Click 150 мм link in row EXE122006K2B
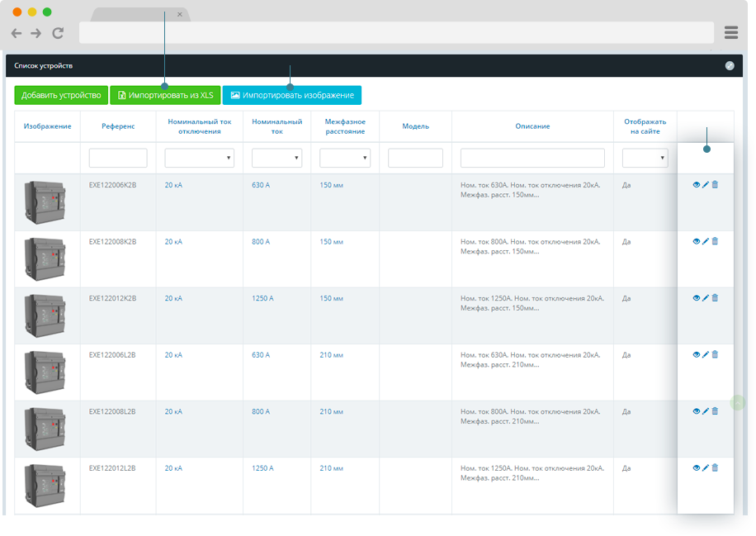The image size is (756, 536). tap(331, 185)
